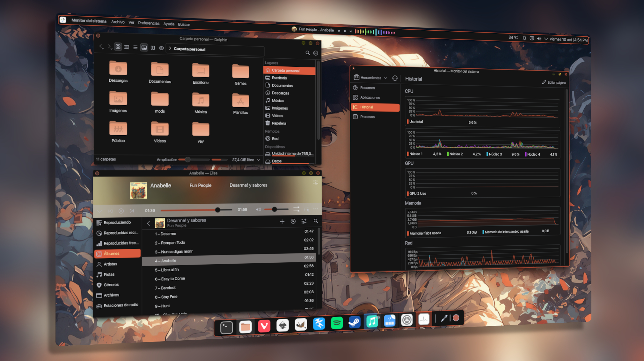Collapse the Elisa player header chevron
This screenshot has height=361, width=644.
coord(100,211)
